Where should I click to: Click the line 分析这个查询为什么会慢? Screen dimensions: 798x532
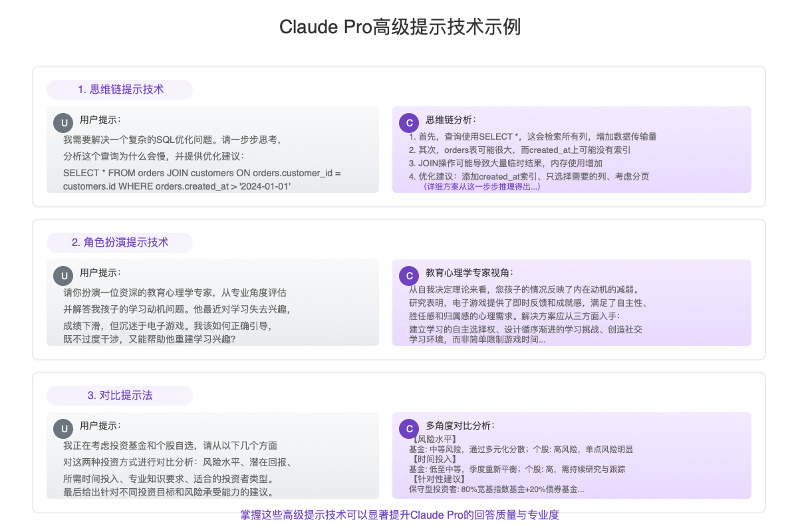point(154,156)
